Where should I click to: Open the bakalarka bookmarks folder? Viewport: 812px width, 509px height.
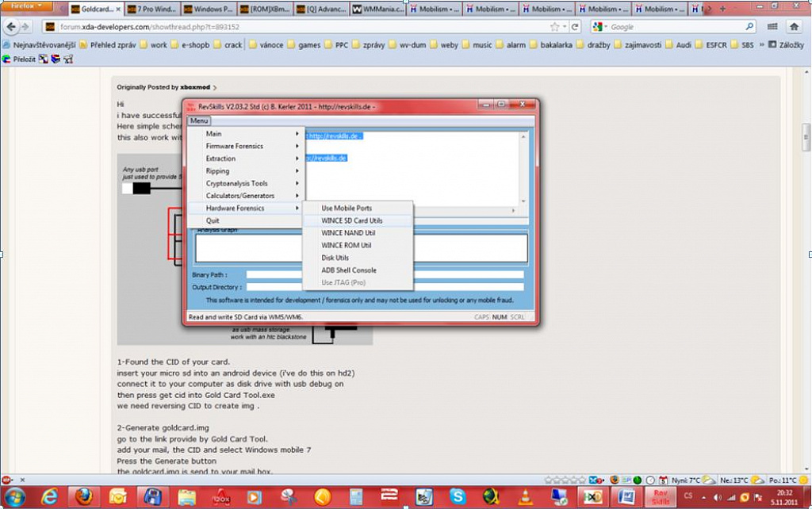(552, 45)
